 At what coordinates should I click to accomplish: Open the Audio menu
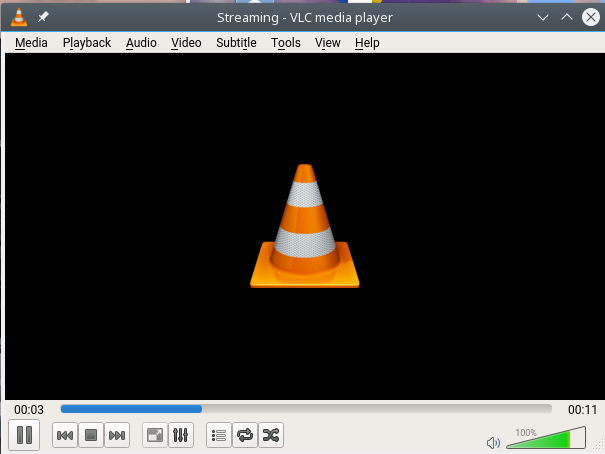tap(141, 42)
